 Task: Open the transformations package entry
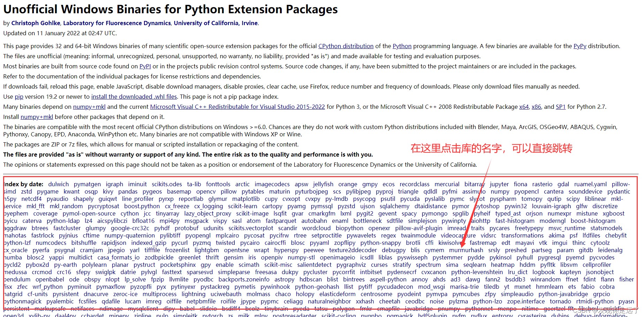click(x=522, y=235)
